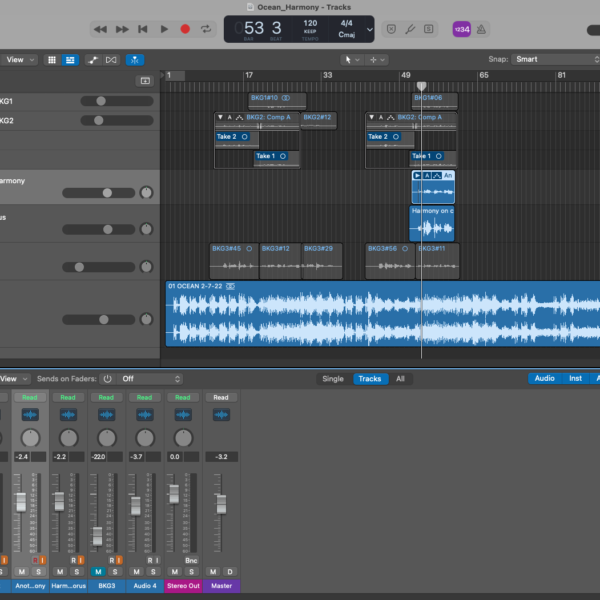Click the Harmony track pan knob
600x600 pixels.
(146, 192)
